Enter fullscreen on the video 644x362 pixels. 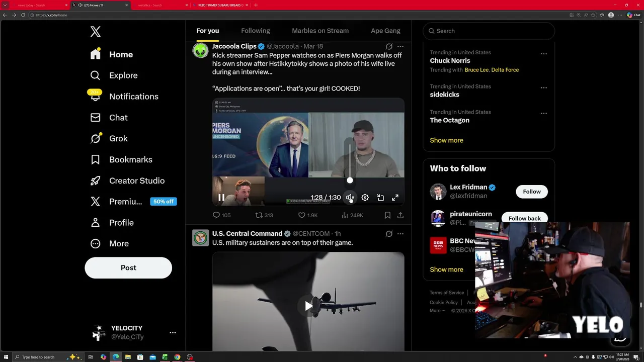tap(395, 198)
